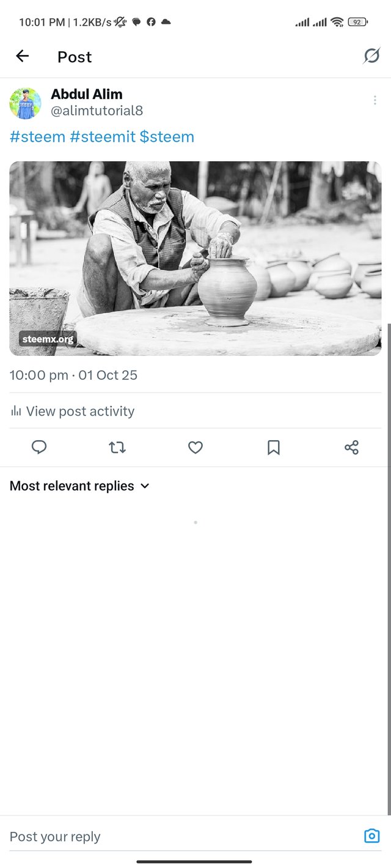Bookmark this post
Image resolution: width=391 pixels, height=868 pixels.
274,447
